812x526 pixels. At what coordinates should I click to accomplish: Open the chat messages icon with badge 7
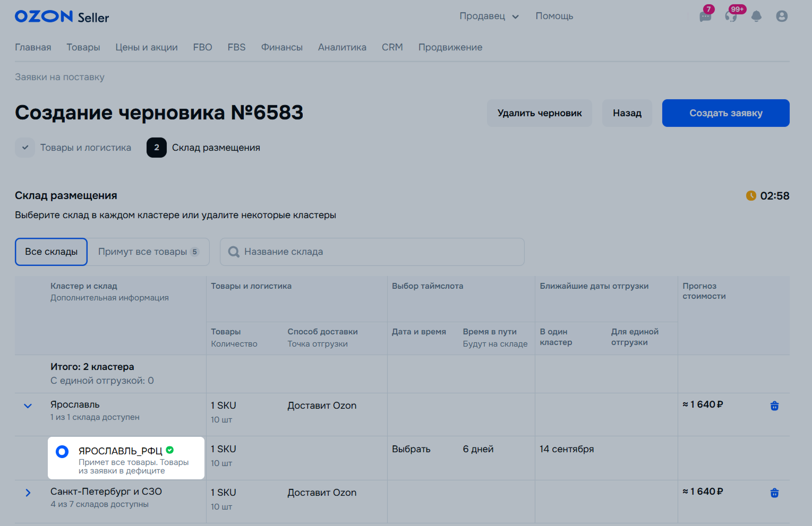705,16
